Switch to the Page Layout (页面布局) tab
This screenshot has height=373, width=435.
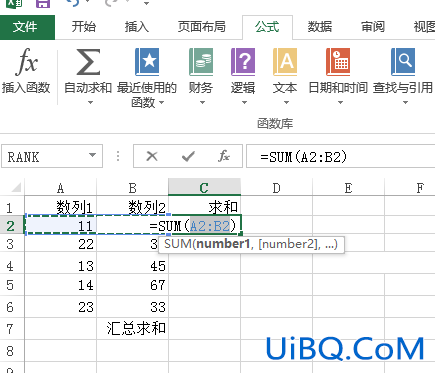pos(202,27)
